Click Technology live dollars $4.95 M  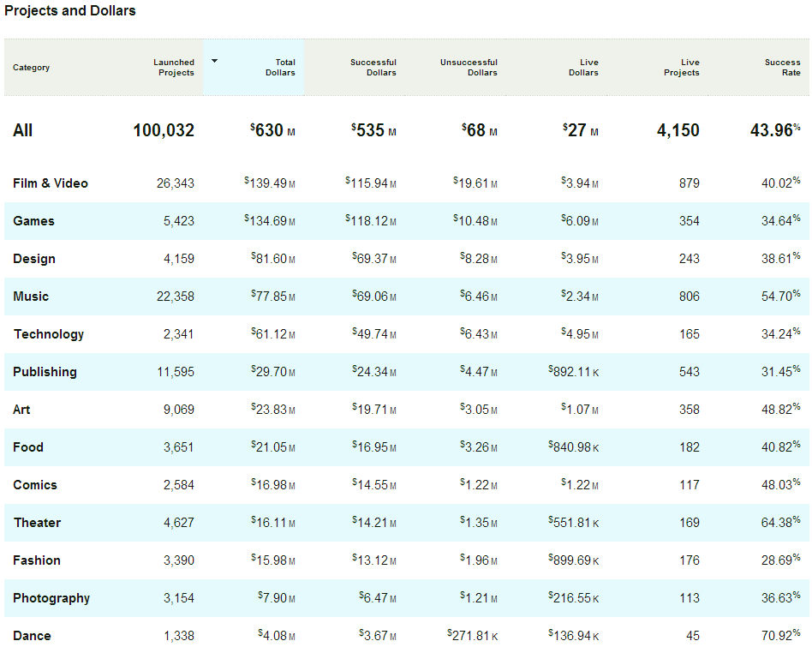click(580, 334)
